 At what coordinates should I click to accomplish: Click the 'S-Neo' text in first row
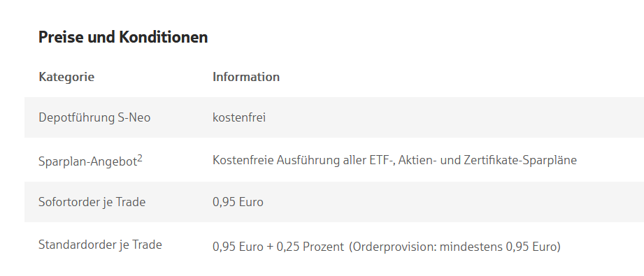click(x=134, y=117)
